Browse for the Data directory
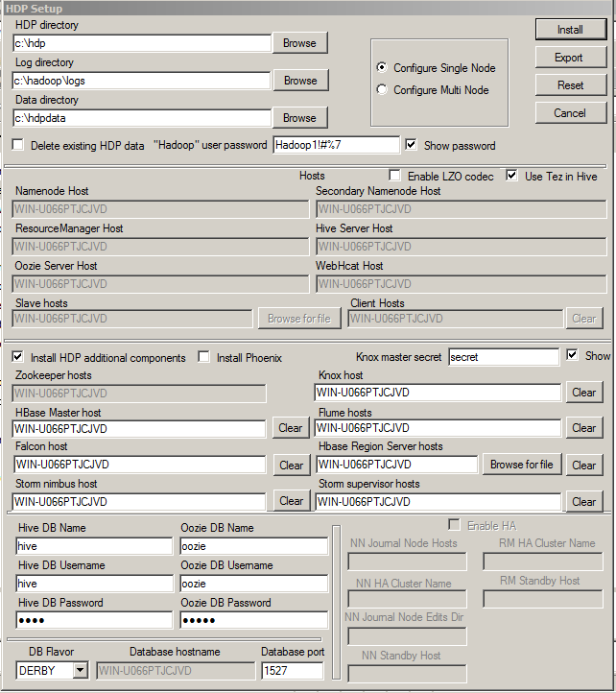The width and height of the screenshot is (616, 693). pos(299,118)
